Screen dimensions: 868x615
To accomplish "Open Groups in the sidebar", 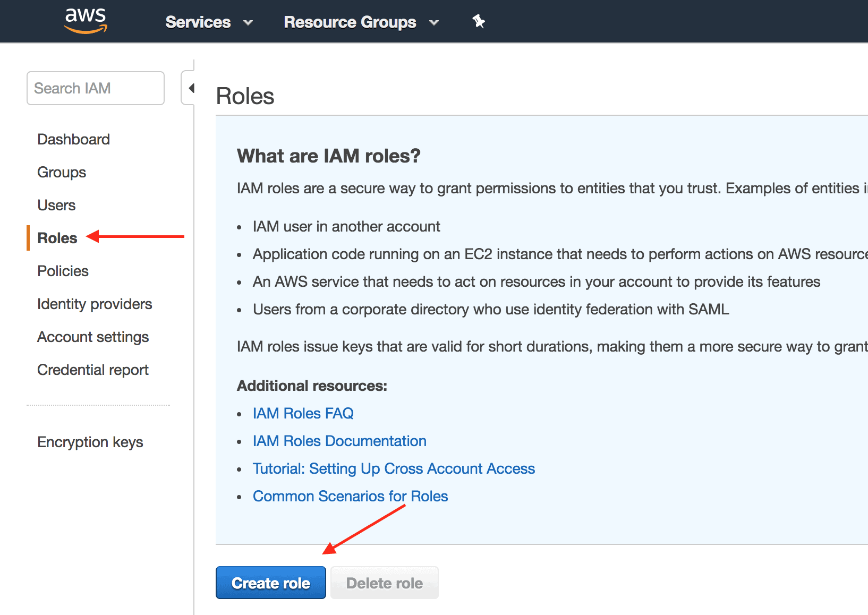I will tap(62, 172).
